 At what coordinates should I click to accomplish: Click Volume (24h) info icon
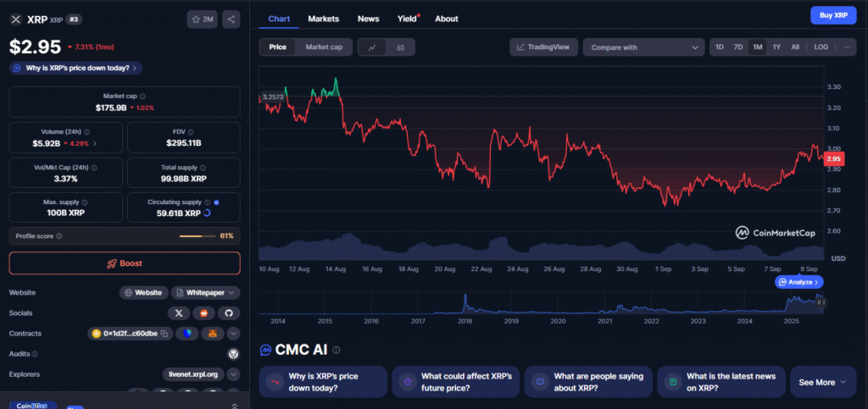pyautogui.click(x=87, y=132)
